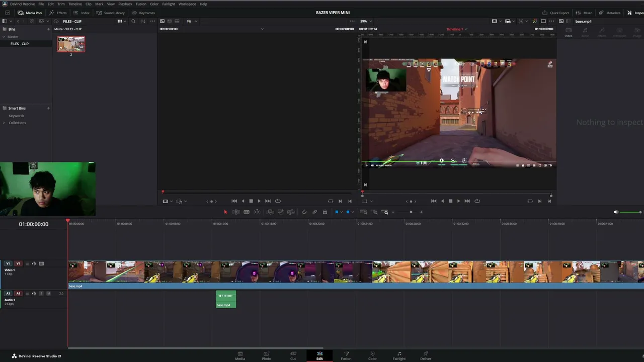The width and height of the screenshot is (644, 362).
Task: Add a blue marker on timeline
Action: [x=348, y=212]
